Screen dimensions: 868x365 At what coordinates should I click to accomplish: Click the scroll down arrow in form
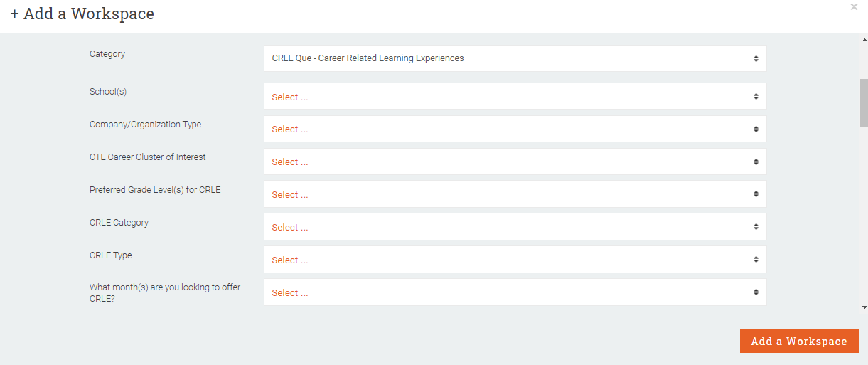[x=864, y=307]
